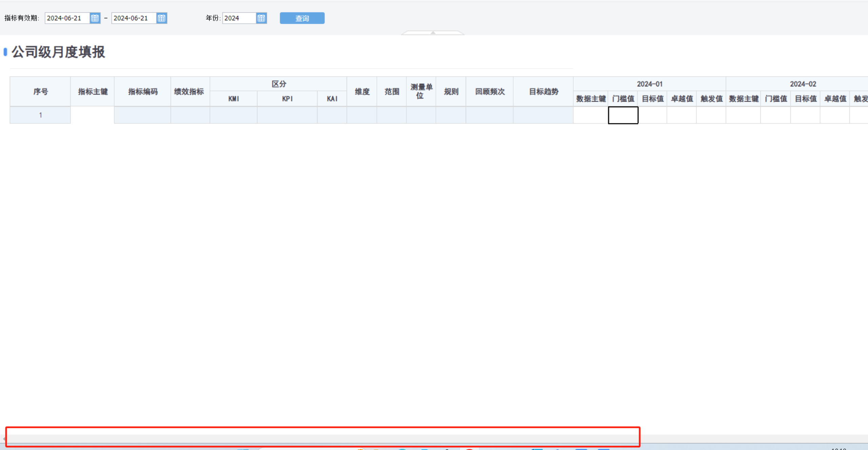Click the 绩效指标 column header
This screenshot has height=450, width=868.
[189, 92]
